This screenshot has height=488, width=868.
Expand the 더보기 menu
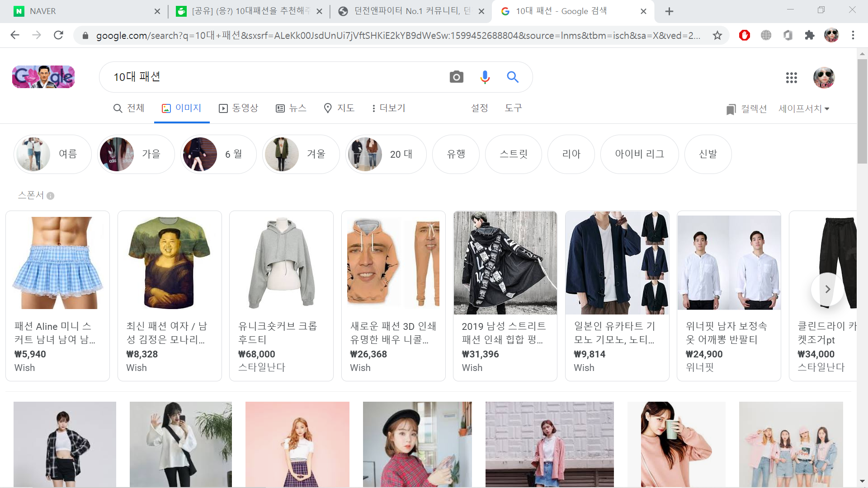388,108
